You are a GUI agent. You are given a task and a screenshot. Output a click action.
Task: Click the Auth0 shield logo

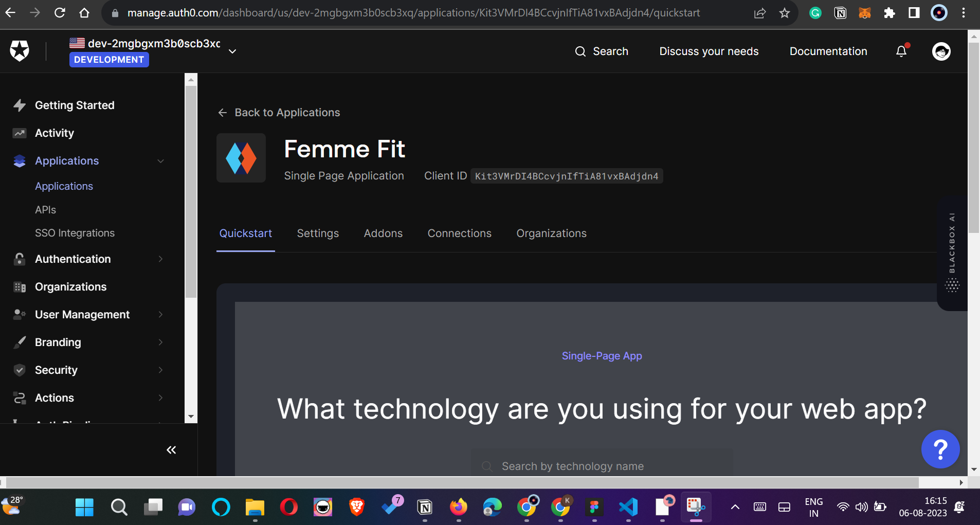(20, 51)
